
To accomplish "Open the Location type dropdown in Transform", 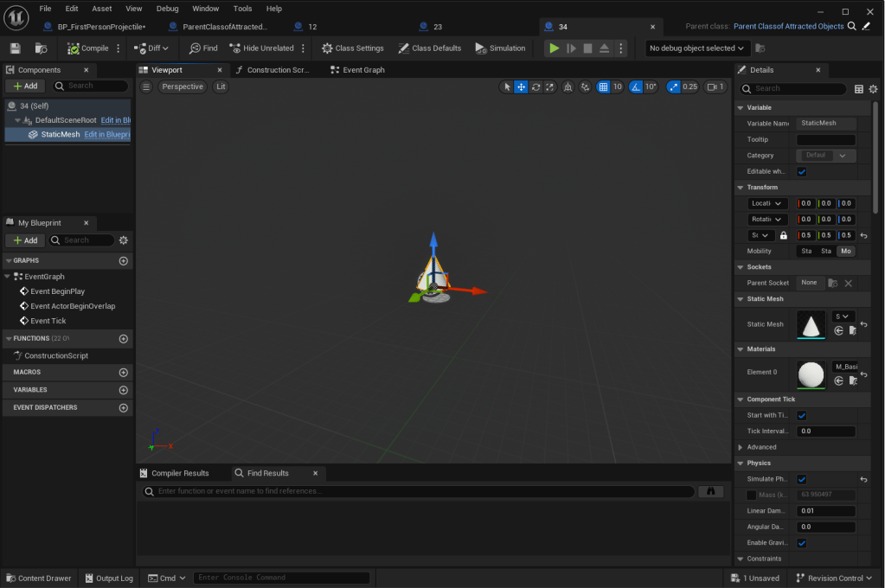I will coord(766,203).
